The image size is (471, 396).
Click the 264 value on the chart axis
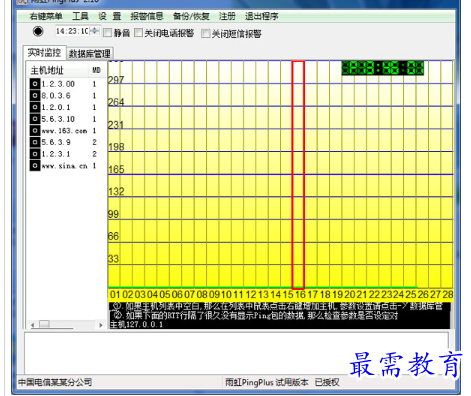(x=116, y=102)
